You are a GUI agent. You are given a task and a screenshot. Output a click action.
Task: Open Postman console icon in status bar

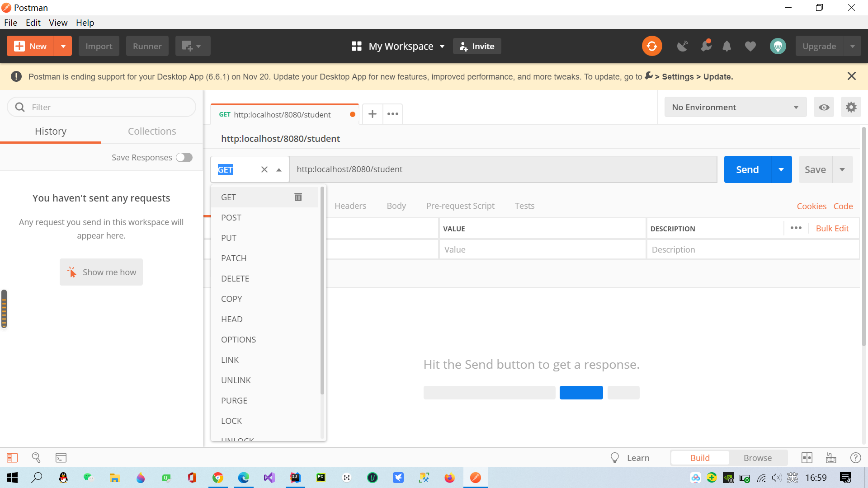point(61,458)
